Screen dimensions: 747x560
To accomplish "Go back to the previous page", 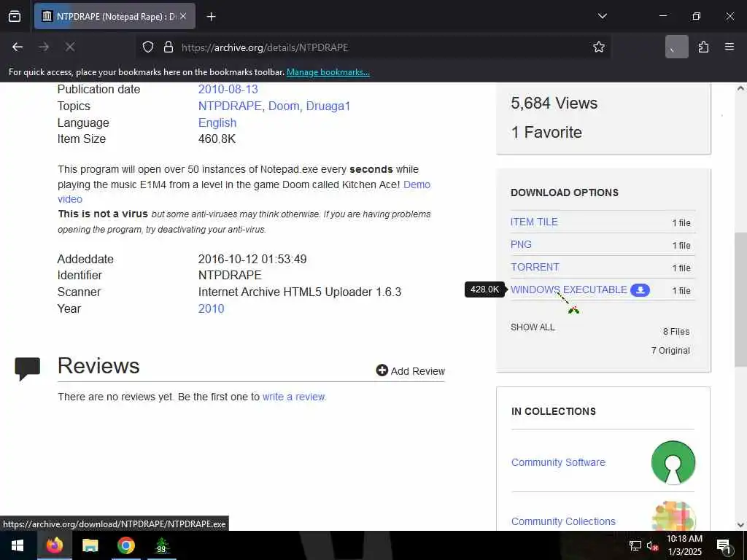I will pos(18,47).
